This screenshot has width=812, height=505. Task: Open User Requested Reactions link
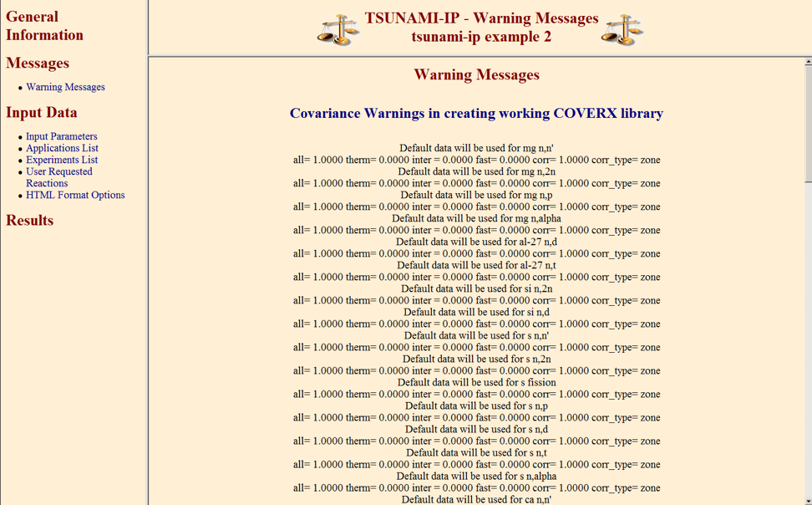click(x=58, y=177)
